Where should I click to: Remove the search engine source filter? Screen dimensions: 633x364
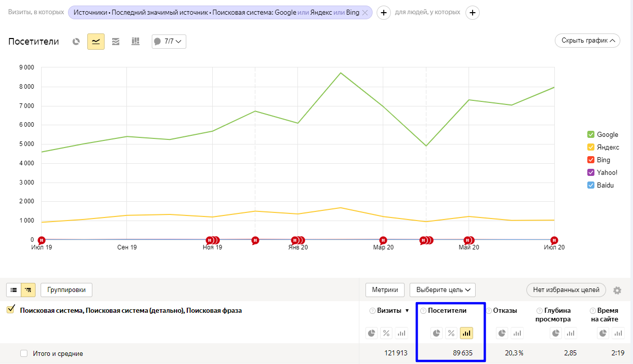click(x=364, y=13)
